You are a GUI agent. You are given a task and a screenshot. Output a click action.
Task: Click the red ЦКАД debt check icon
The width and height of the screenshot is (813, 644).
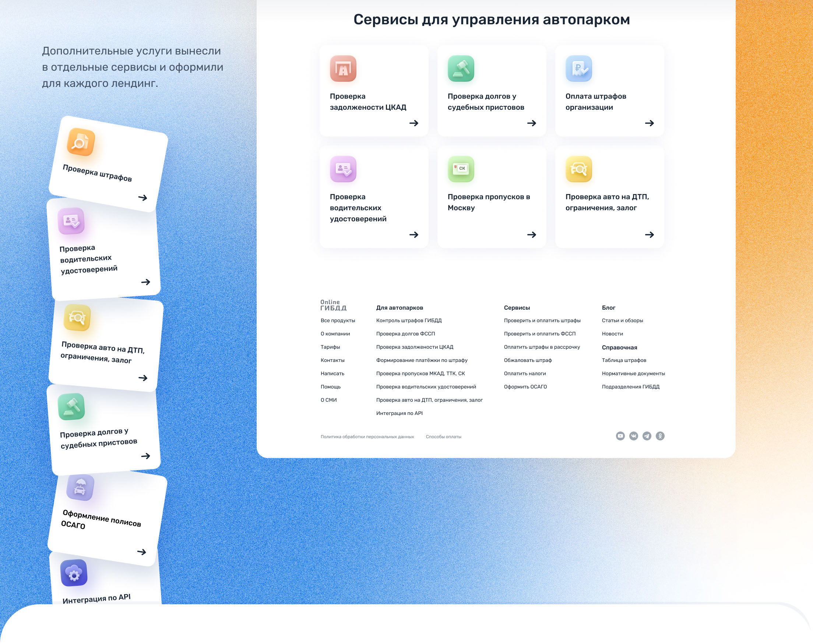(x=343, y=68)
